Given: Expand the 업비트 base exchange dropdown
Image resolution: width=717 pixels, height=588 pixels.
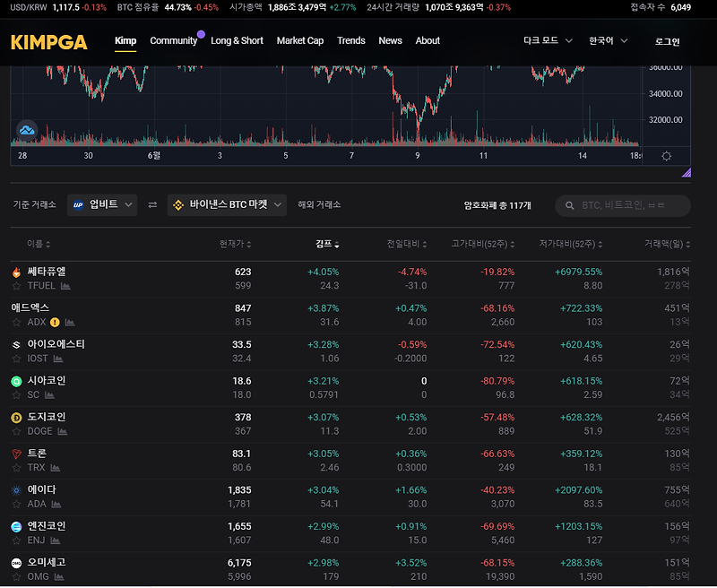Looking at the screenshot, I should tap(102, 205).
